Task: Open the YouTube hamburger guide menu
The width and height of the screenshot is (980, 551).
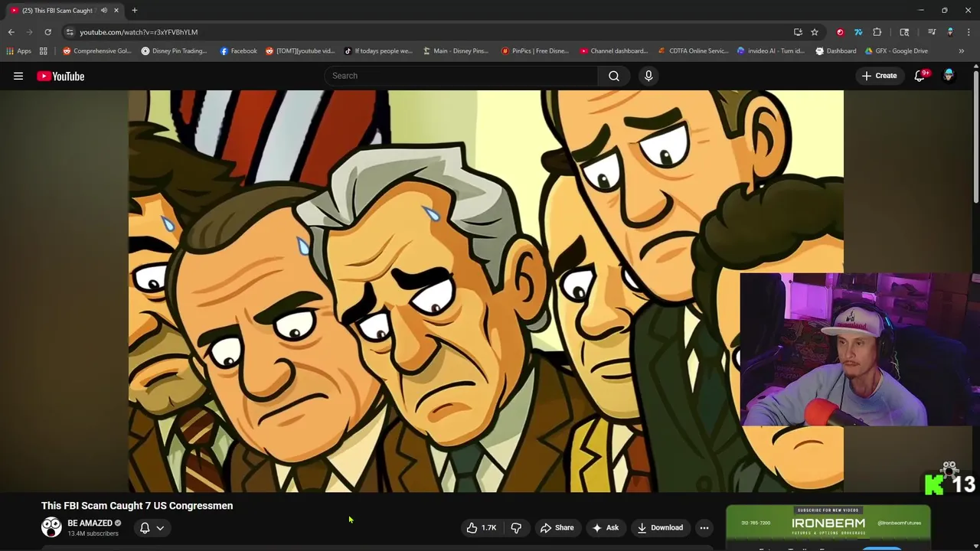Action: [x=18, y=76]
